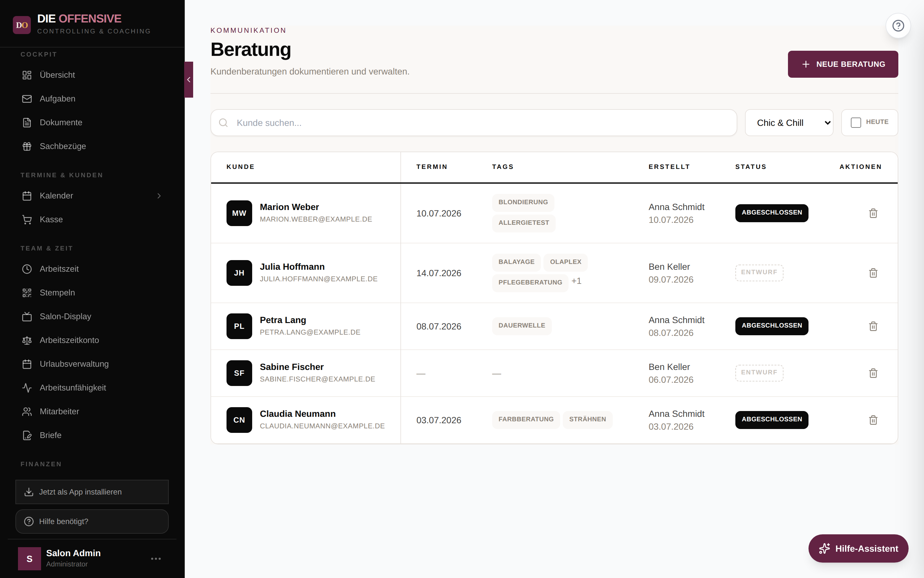Screen dimensions: 924x578
Task: Click Marion Weber's ABGESCHLOSSEN status badge
Action: (772, 213)
